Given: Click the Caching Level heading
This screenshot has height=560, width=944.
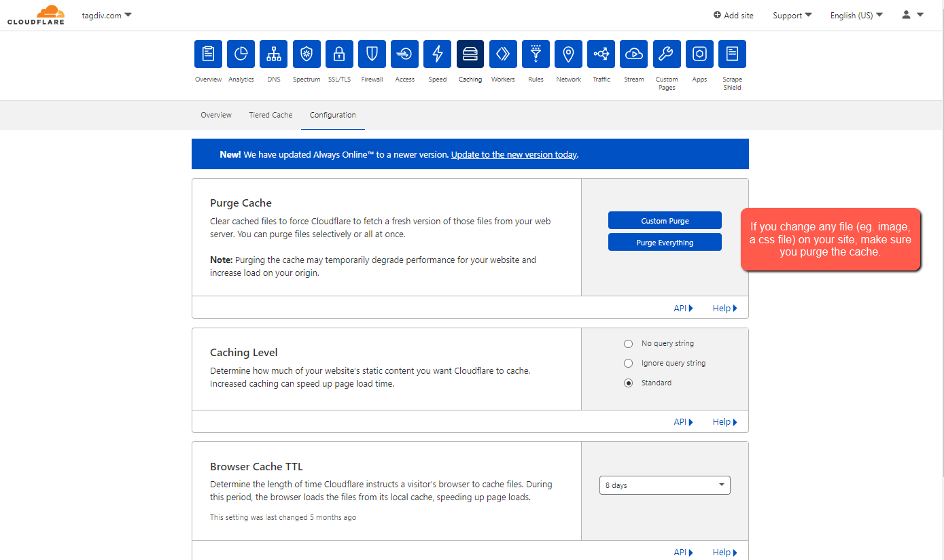Looking at the screenshot, I should 244,352.
